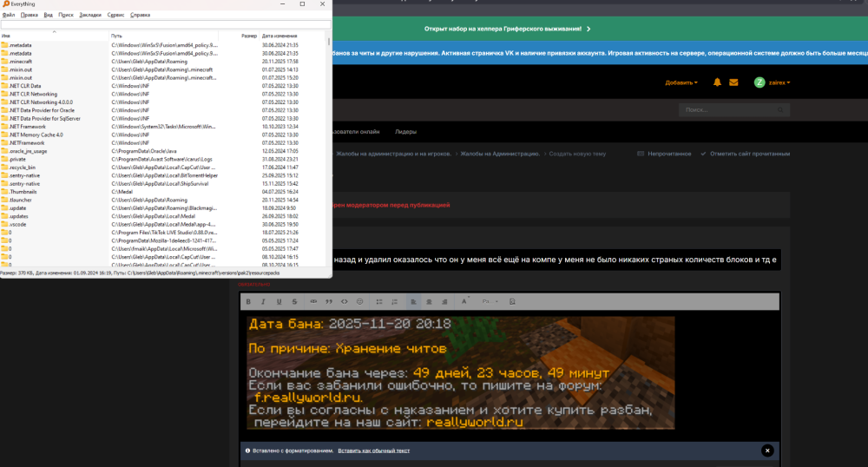Select the .minecraft folder row
This screenshot has height=467, width=868.
pyautogui.click(x=163, y=62)
